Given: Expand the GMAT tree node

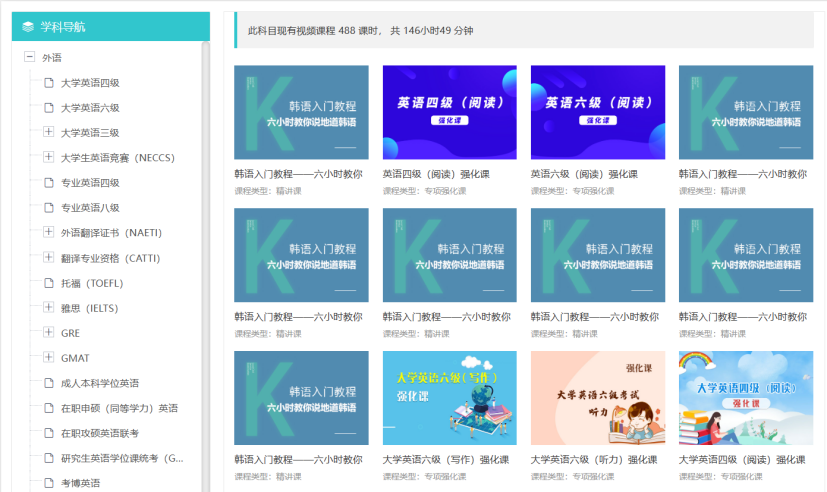Looking at the screenshot, I should point(48,357).
